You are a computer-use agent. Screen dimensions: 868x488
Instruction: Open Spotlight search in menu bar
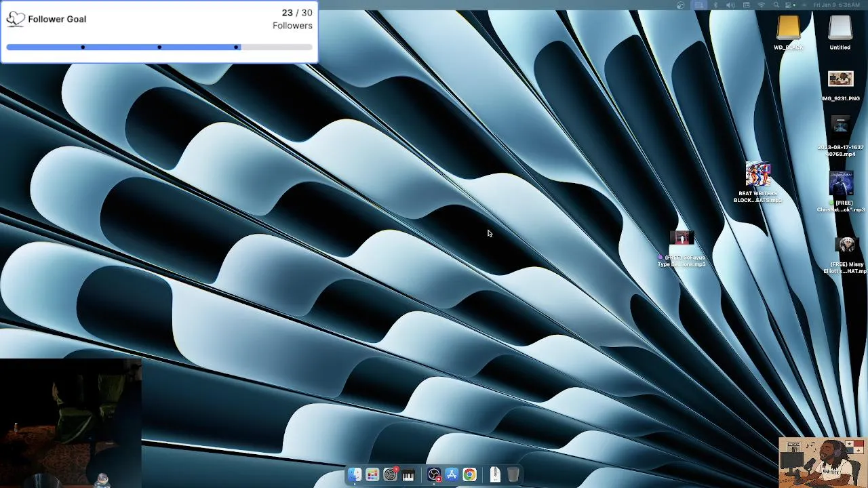click(776, 5)
